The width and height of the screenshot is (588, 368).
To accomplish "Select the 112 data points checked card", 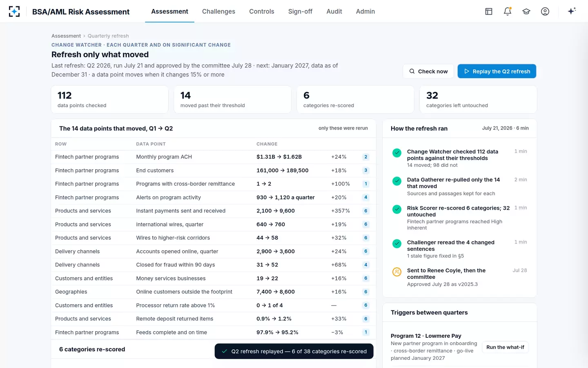I will click(110, 99).
